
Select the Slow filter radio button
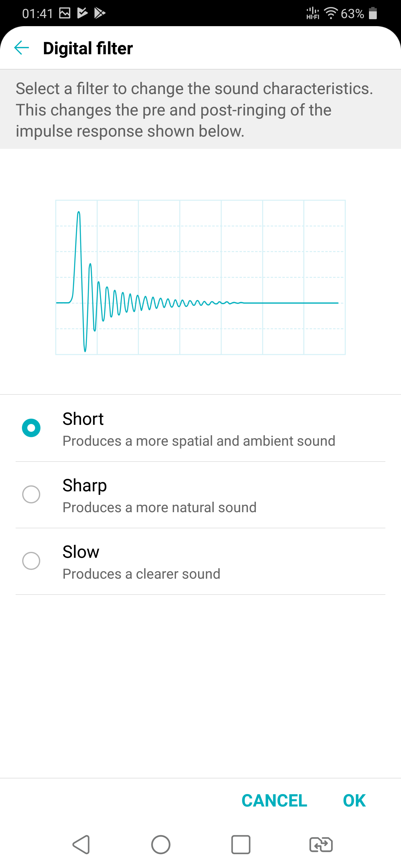(31, 561)
